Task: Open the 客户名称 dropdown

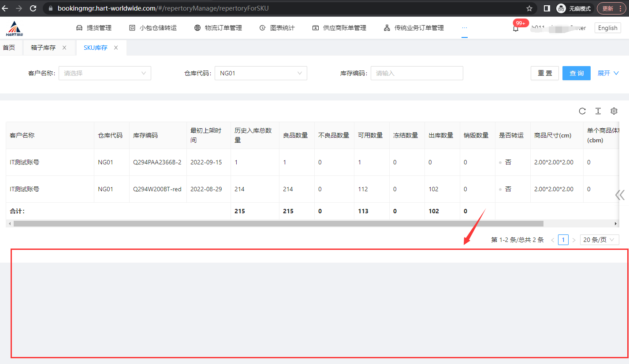Action: click(x=105, y=73)
